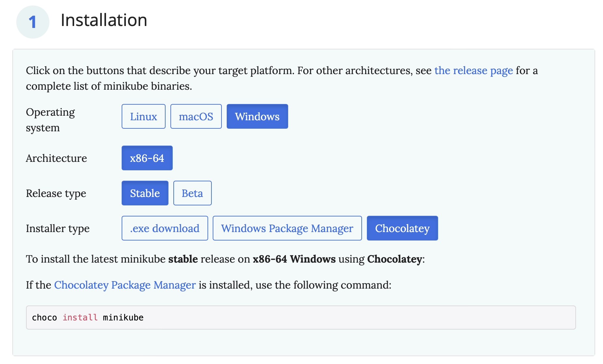Open the release page link

pyautogui.click(x=474, y=71)
